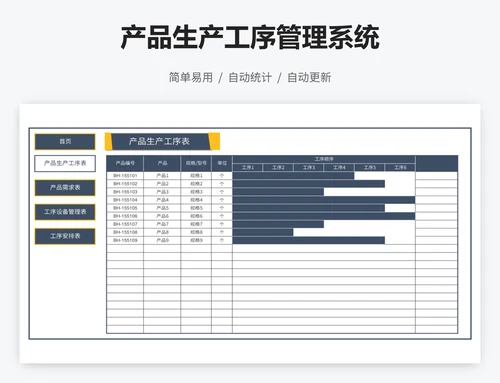Click the 产品3 cell
The height and width of the screenshot is (383, 500).
point(162,192)
